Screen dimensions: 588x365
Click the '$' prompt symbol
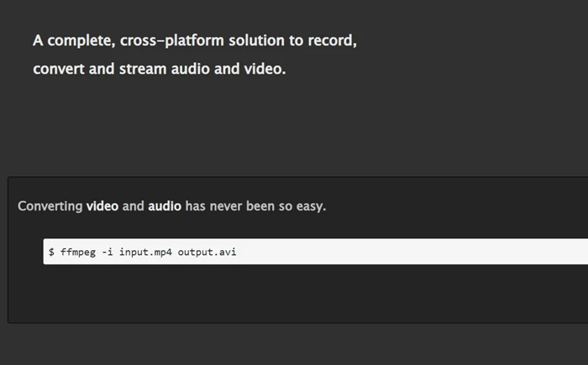pyautogui.click(x=51, y=252)
